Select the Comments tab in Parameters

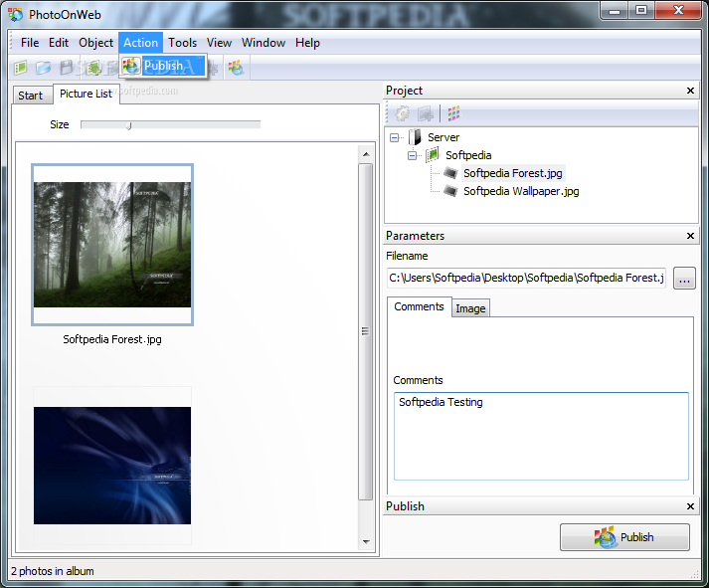point(420,306)
